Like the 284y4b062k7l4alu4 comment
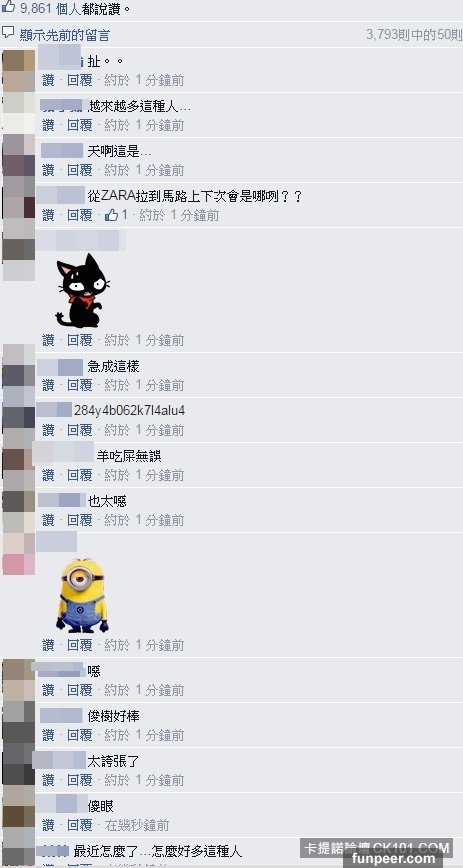Viewport: 463px width, 868px height. (48, 430)
